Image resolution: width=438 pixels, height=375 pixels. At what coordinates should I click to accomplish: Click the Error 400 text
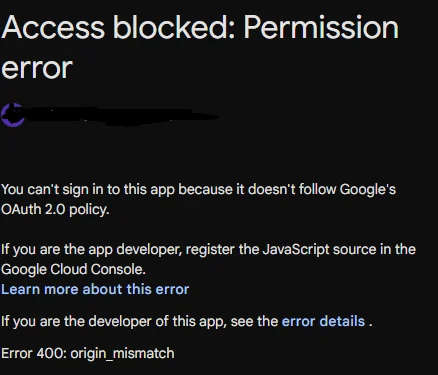(x=34, y=353)
